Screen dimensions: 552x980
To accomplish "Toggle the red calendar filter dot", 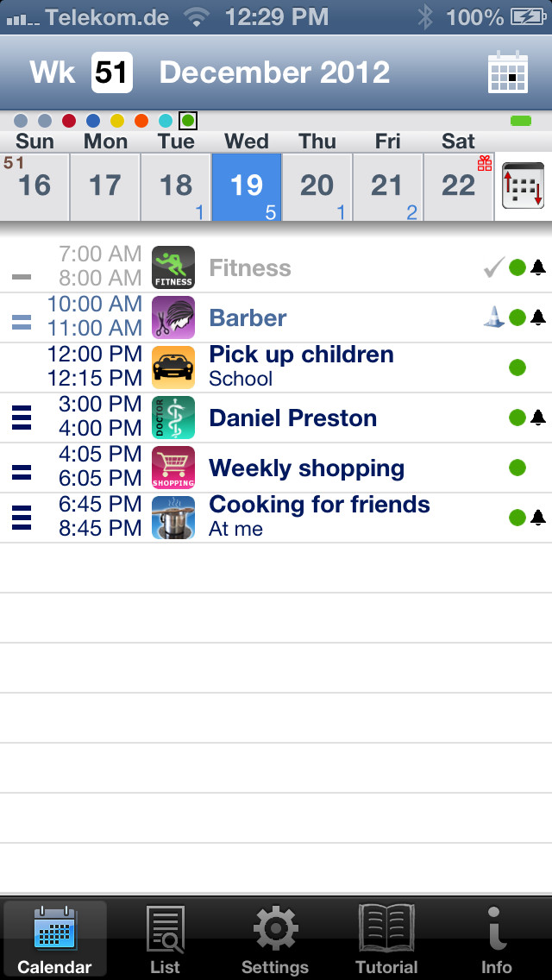I will (x=69, y=120).
